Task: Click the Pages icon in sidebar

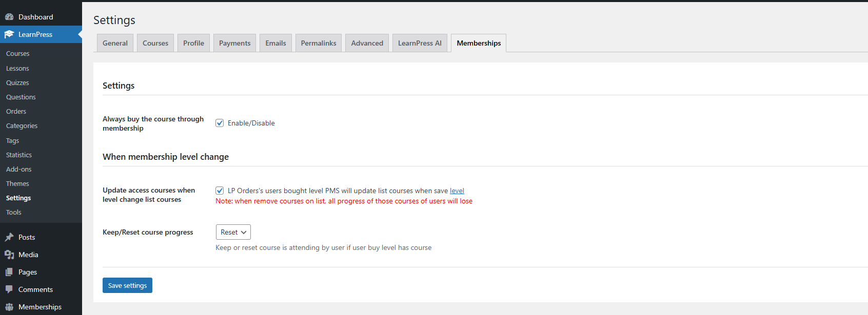Action: [9, 272]
